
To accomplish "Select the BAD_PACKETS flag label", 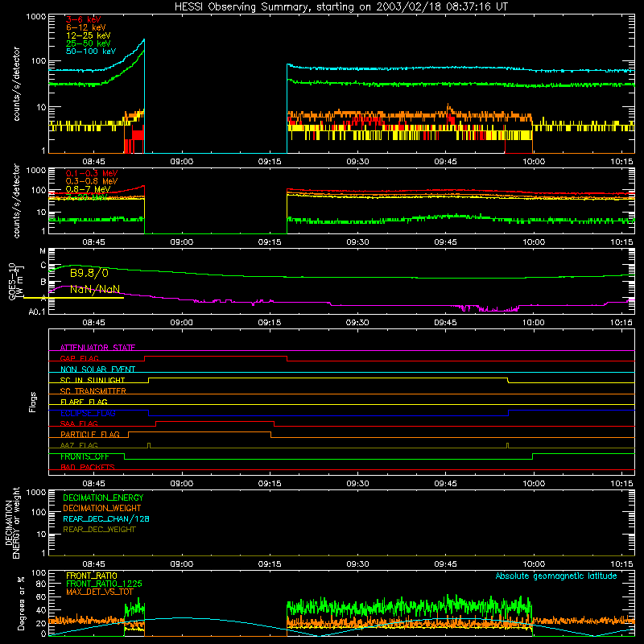I will pyautogui.click(x=88, y=467).
